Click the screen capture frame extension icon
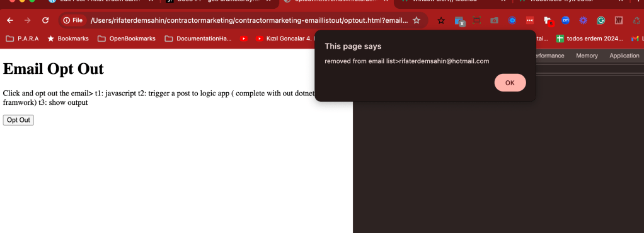The image size is (644, 233). 477,20
